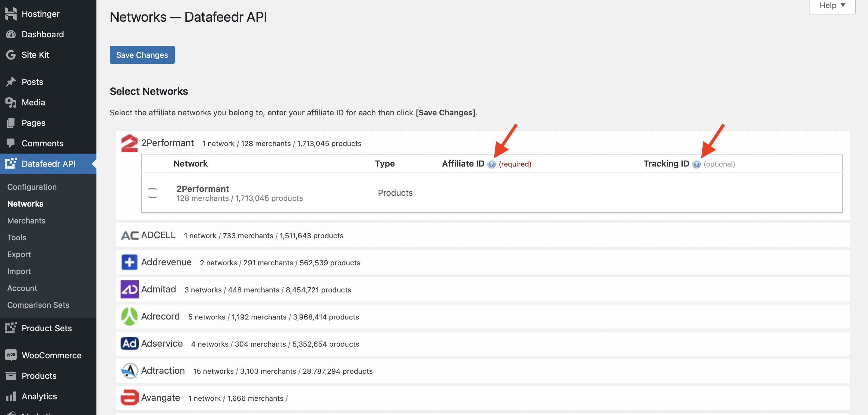Click the ADCELL AC logo
This screenshot has height=415, width=868.
pos(129,235)
